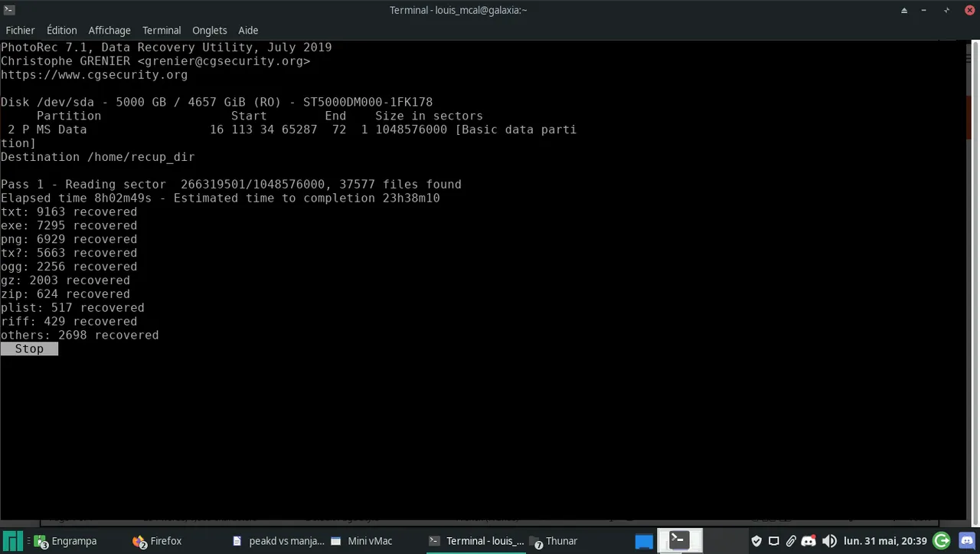Click the 'gz: 2003 recovered' line
Viewport: 980px width, 554px height.
point(65,280)
